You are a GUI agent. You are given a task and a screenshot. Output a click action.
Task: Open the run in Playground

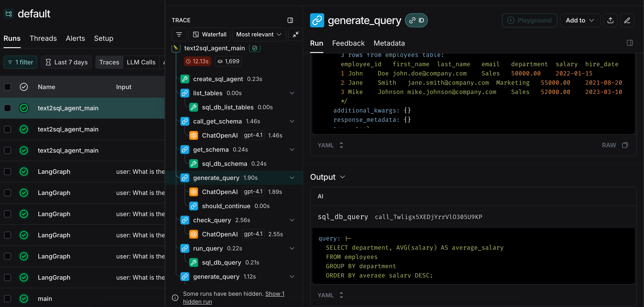coord(529,20)
